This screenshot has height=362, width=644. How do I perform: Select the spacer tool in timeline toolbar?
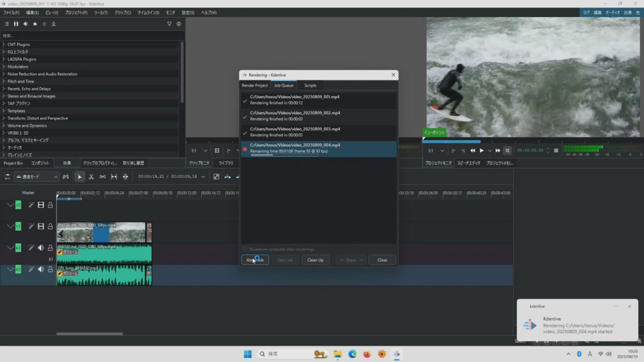coord(103,177)
